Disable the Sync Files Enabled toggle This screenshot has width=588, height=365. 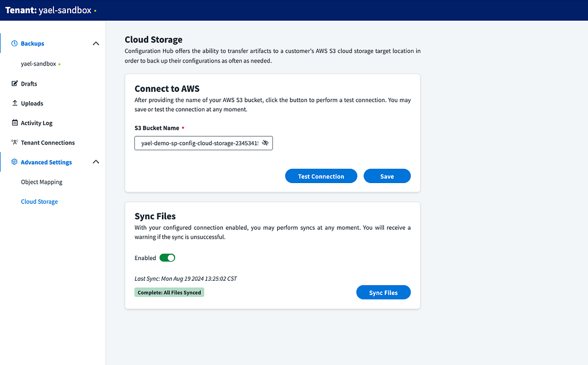point(167,258)
